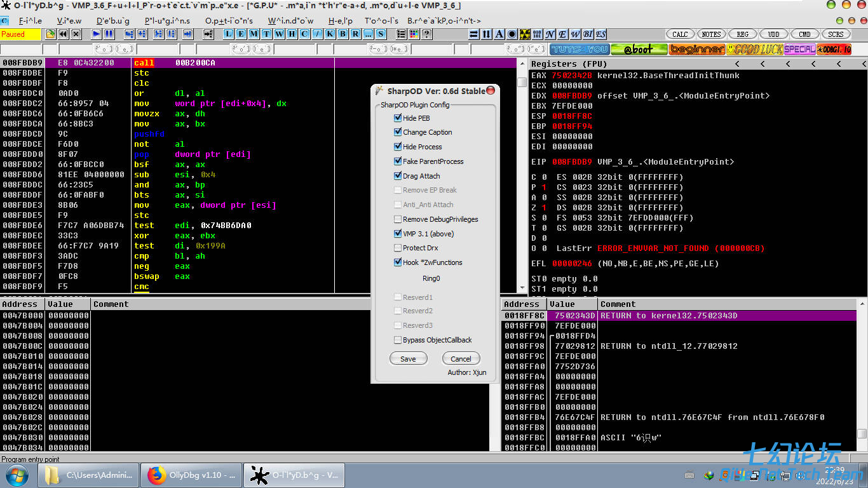The width and height of the screenshot is (868, 488).
Task: Open the Options menu
Action: 229,20
